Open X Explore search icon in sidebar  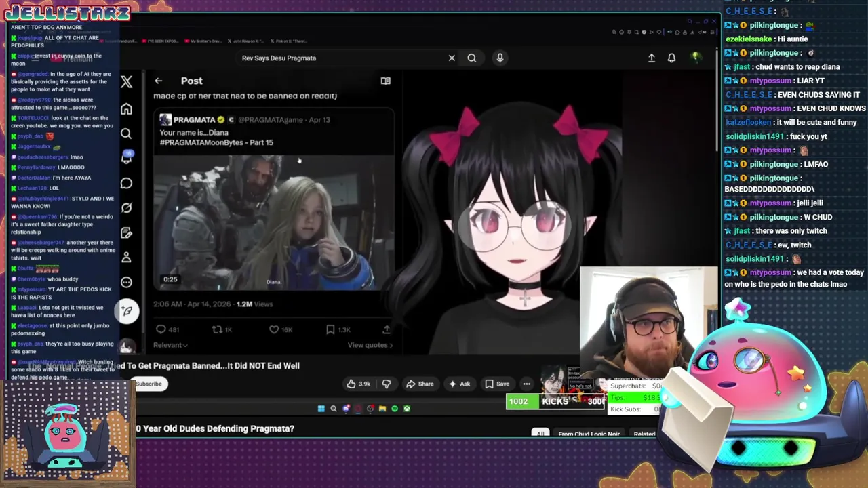tap(126, 134)
